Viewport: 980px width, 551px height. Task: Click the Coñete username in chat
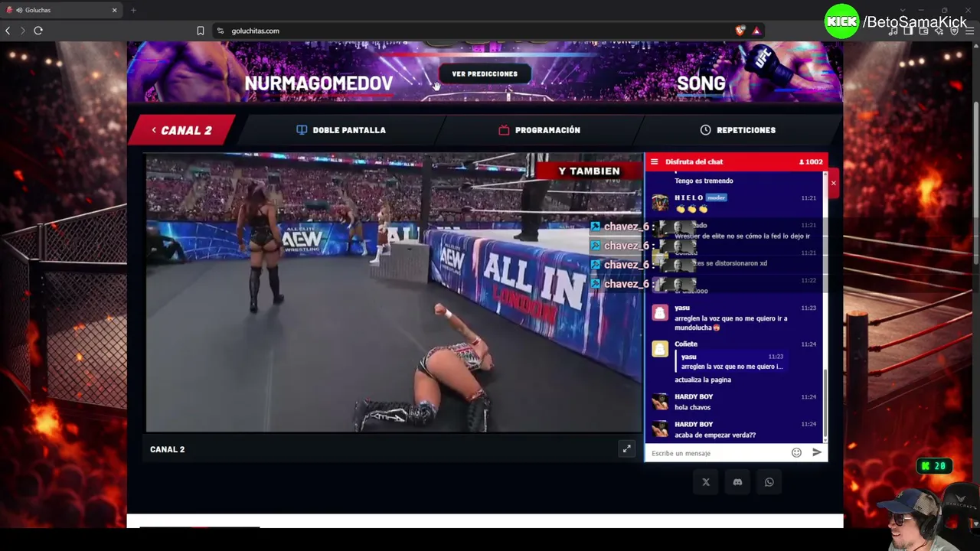(686, 344)
